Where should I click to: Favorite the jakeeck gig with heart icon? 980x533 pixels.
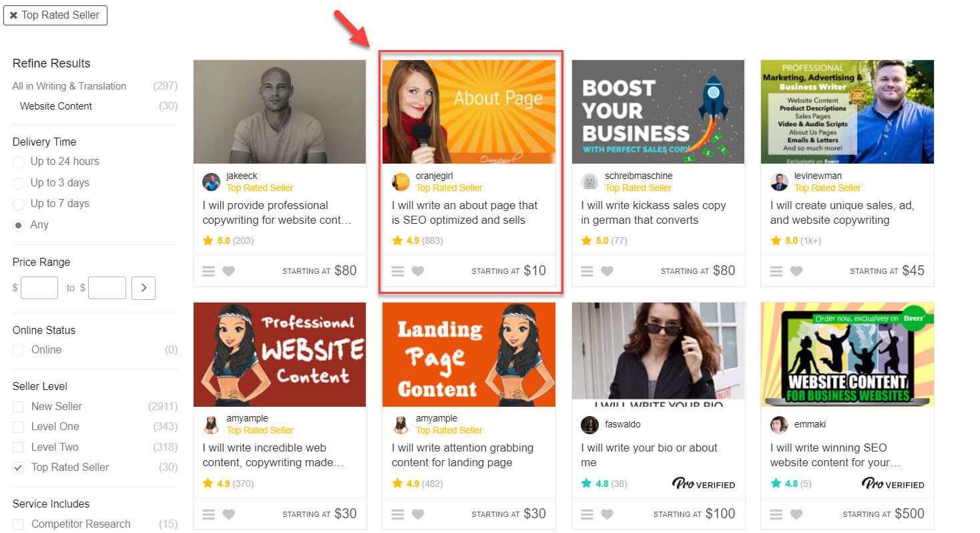228,271
